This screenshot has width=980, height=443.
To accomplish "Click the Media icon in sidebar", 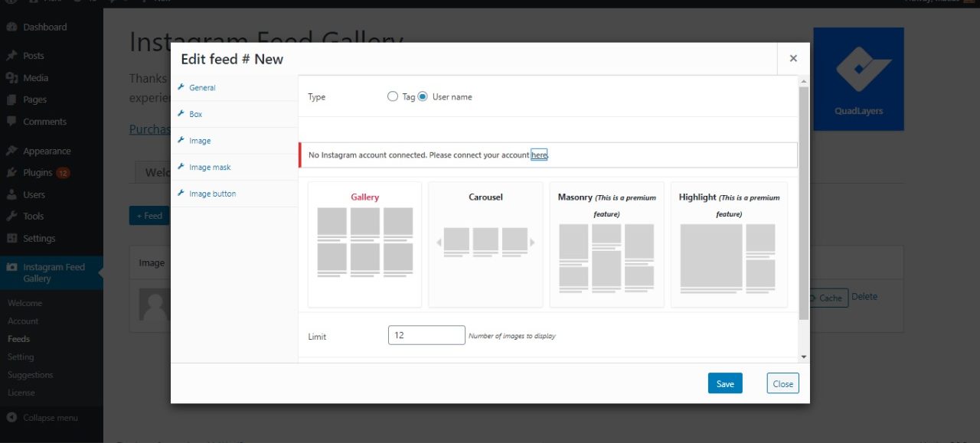I will 11,78.
